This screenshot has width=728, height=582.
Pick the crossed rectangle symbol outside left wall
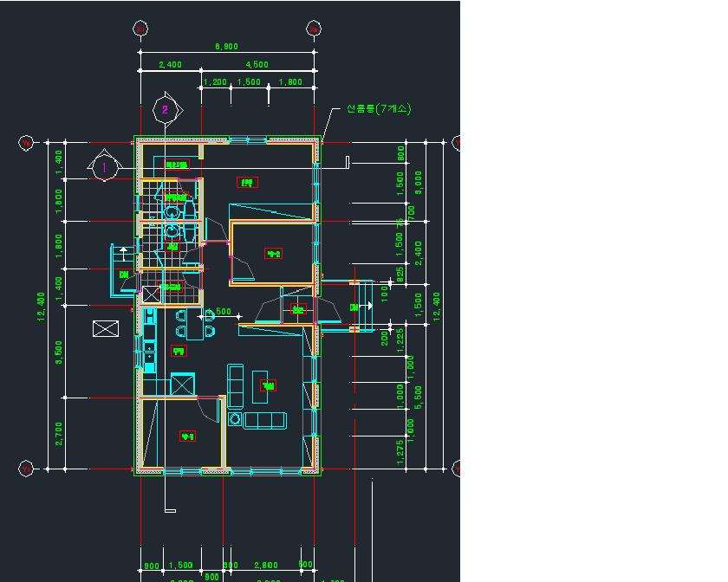coord(106,329)
